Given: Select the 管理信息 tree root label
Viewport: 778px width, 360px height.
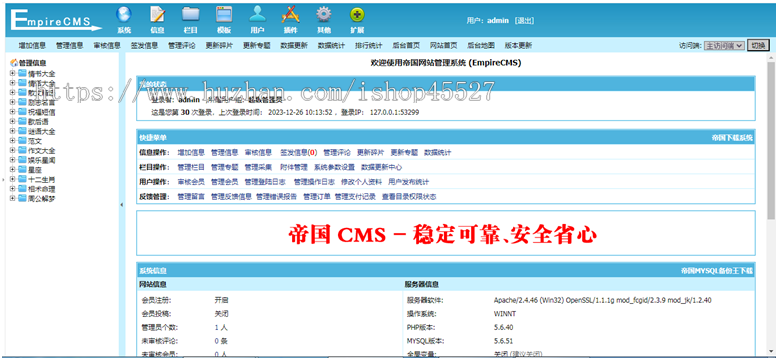Looking at the screenshot, I should 33,63.
